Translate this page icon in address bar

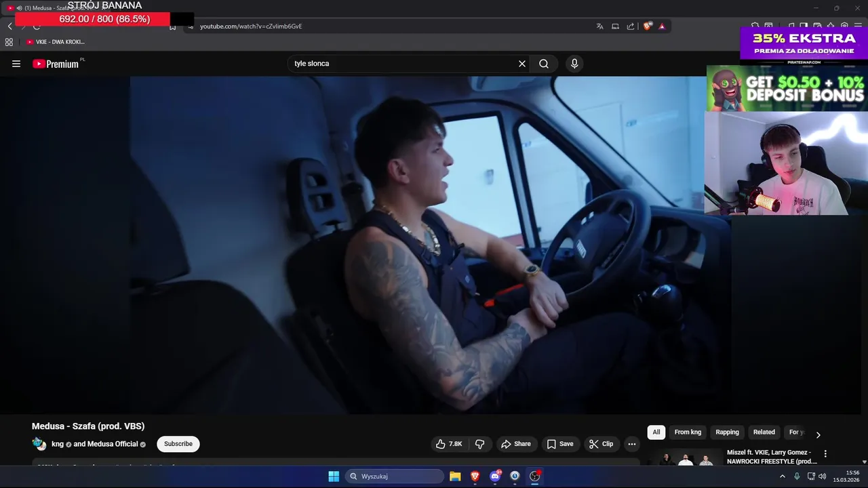[x=599, y=26]
